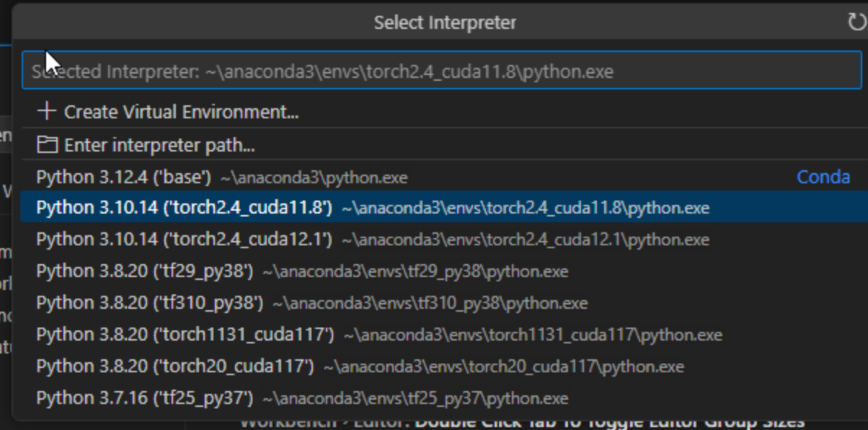Select Python 3.7.16 ('tf25_py37') interpreter
Viewport: 868px width, 430px height.
[144, 398]
